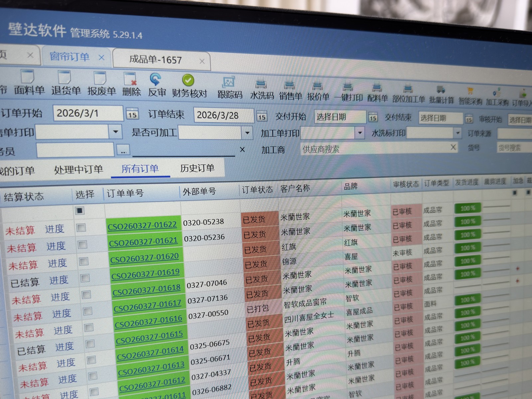Open calendar for 交付结束 date
Screen dimensions: 532x399
pos(468,119)
